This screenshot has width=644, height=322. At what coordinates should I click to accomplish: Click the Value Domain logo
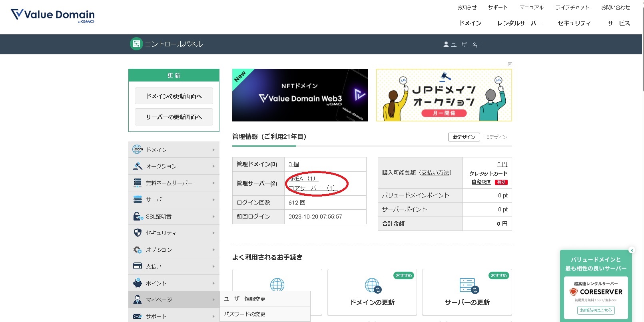pos(52,16)
